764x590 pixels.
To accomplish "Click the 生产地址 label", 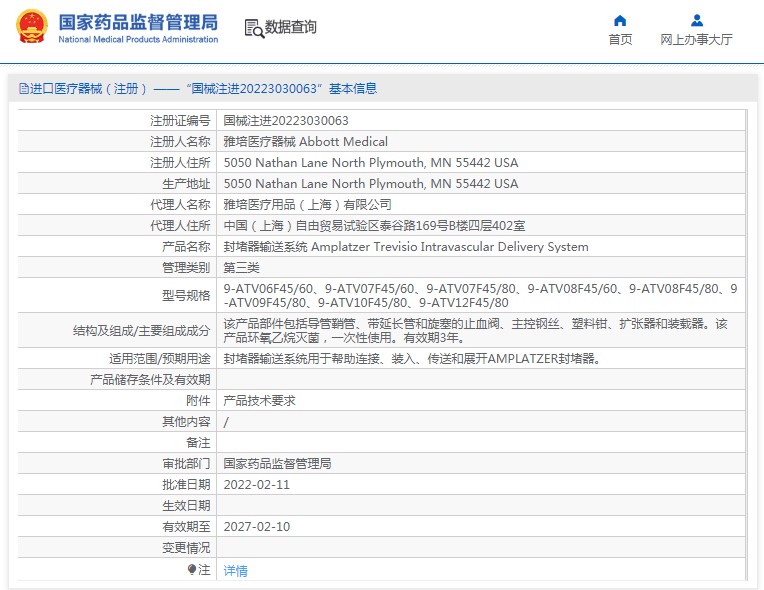I will pyautogui.click(x=186, y=184).
